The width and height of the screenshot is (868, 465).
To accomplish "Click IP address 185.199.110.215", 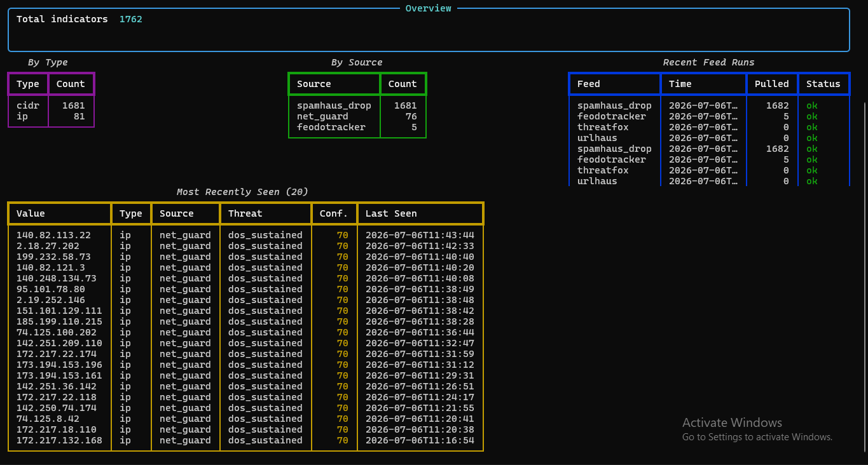I will 59,321.
